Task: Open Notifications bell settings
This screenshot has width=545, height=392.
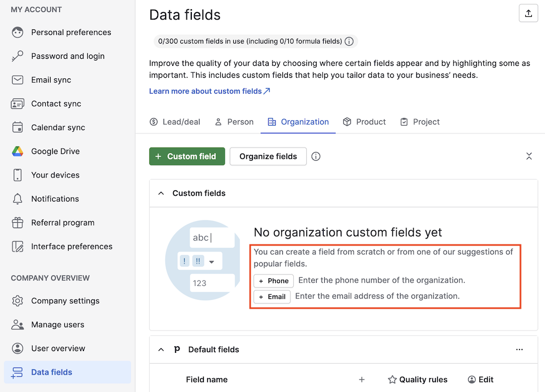Action: click(55, 199)
